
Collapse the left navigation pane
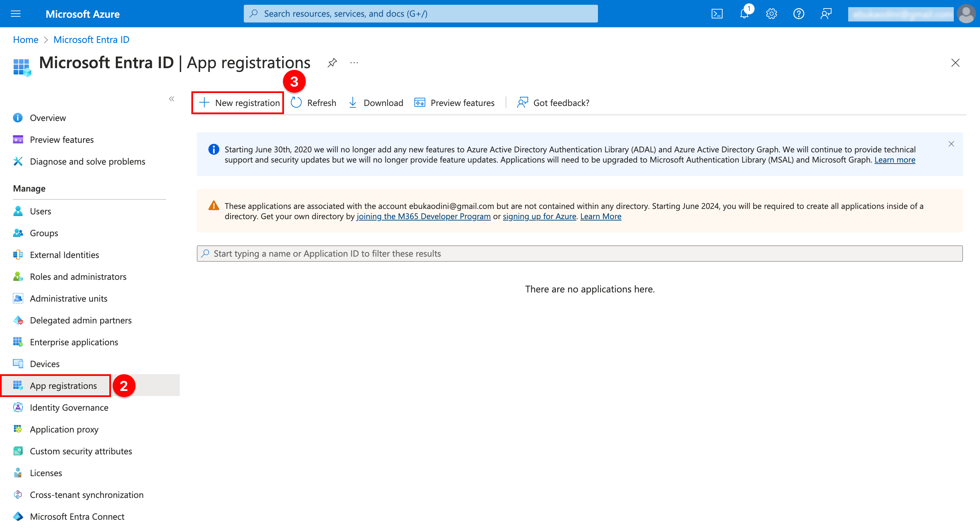coord(172,99)
